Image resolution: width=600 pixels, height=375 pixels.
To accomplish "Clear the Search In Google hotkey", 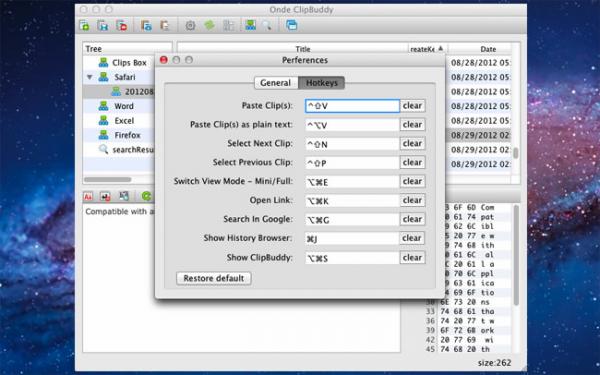I will point(412,219).
